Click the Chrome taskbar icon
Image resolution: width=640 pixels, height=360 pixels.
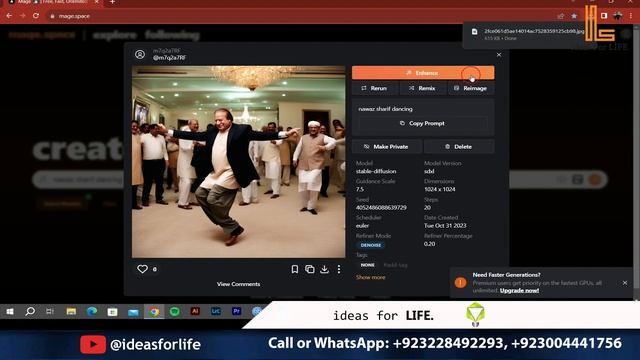click(154, 312)
